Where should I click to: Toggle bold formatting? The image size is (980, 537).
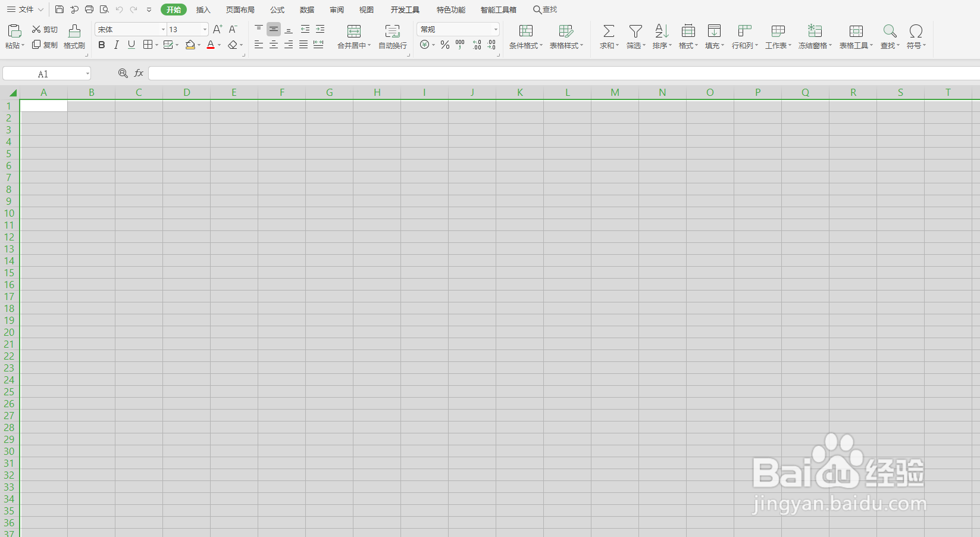pos(102,45)
